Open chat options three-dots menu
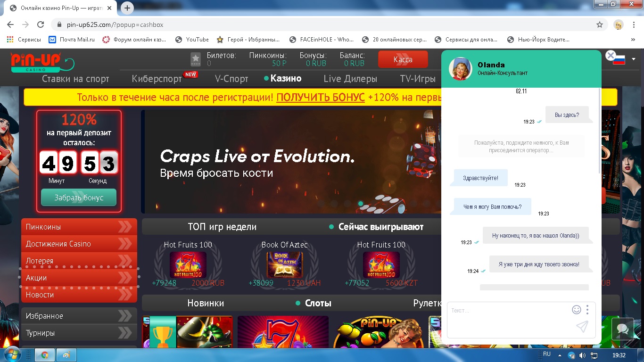Image resolution: width=644 pixels, height=362 pixels. (587, 310)
